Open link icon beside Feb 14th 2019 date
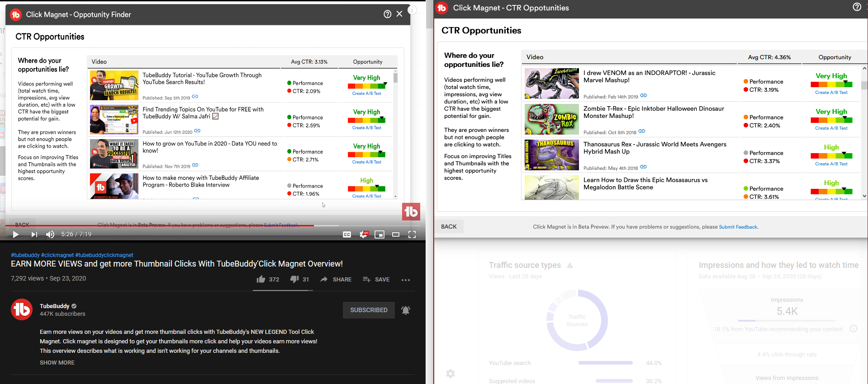 point(644,96)
